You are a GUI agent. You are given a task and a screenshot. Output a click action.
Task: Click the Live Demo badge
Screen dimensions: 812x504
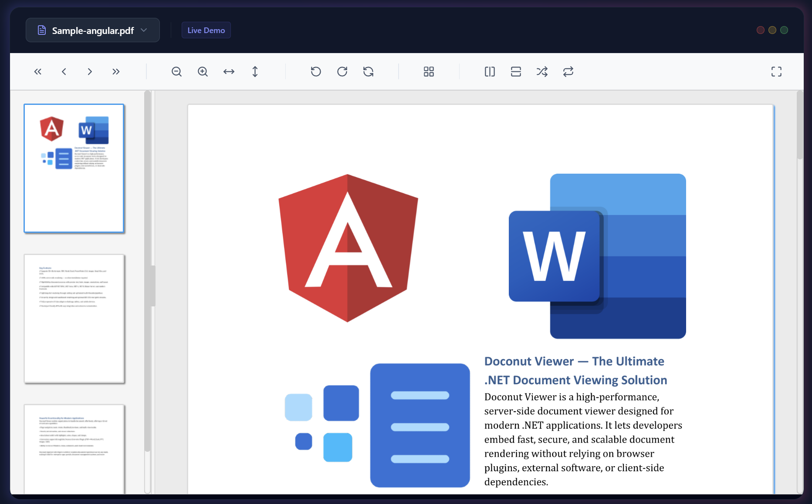click(x=206, y=30)
